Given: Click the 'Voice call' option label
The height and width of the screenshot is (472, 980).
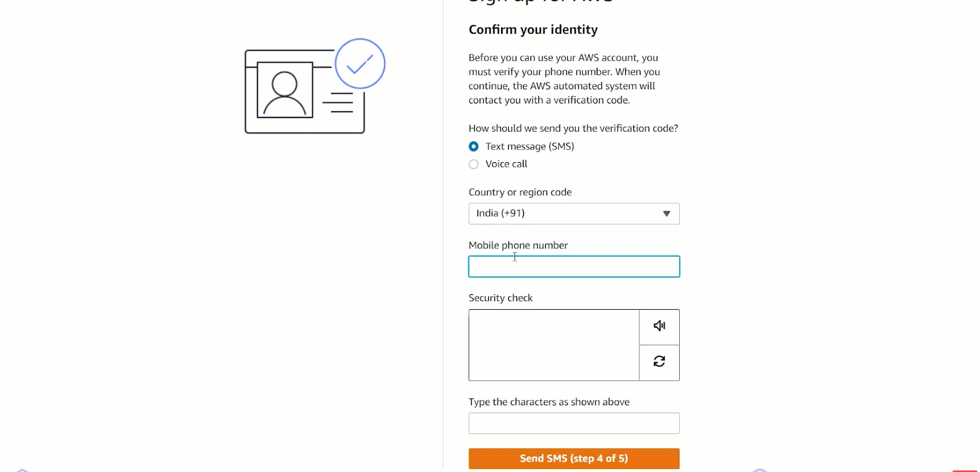Looking at the screenshot, I should (x=506, y=164).
